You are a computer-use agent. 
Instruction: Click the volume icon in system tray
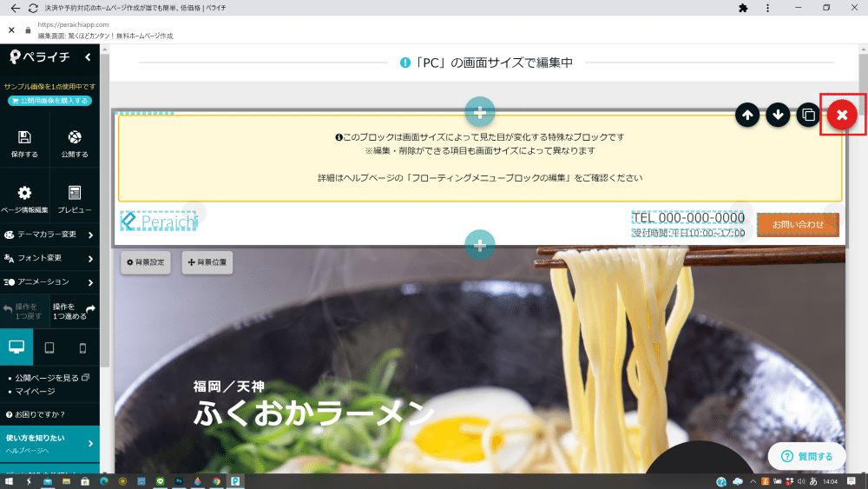pyautogui.click(x=801, y=481)
